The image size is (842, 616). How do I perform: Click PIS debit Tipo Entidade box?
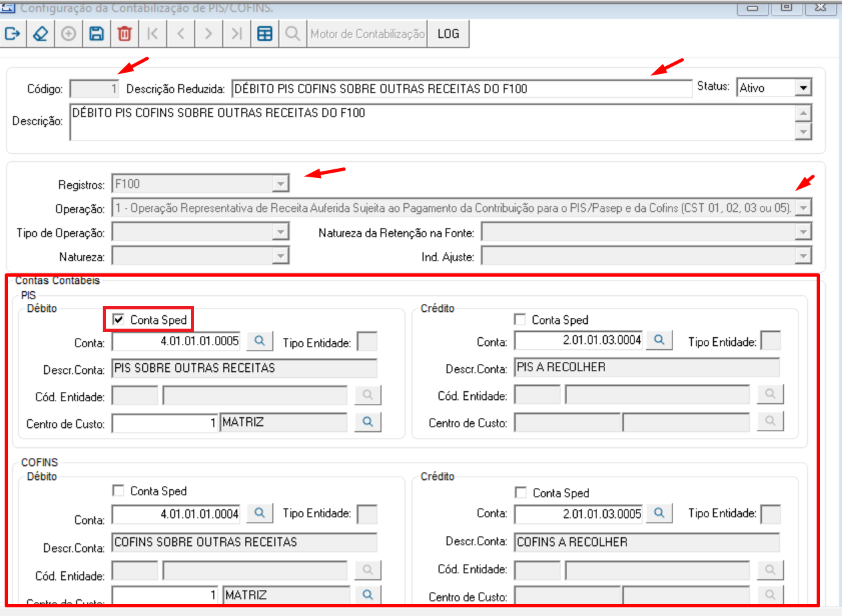pos(367,343)
